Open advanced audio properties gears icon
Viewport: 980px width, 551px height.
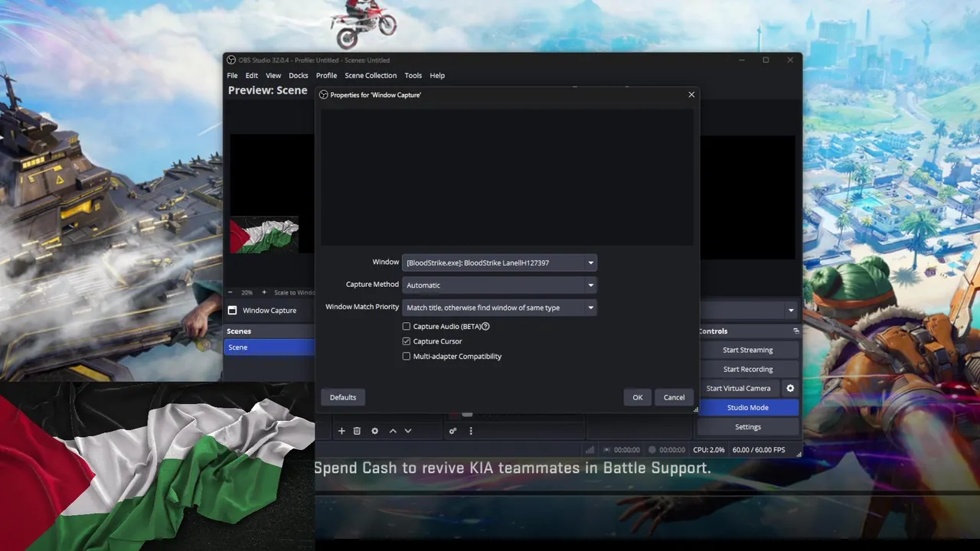click(452, 431)
